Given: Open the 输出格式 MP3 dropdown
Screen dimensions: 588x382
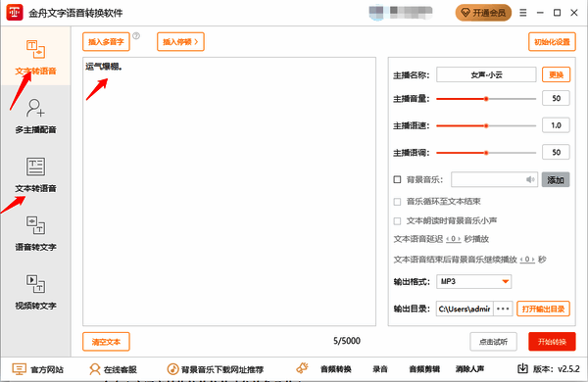Looking at the screenshot, I should click(473, 281).
